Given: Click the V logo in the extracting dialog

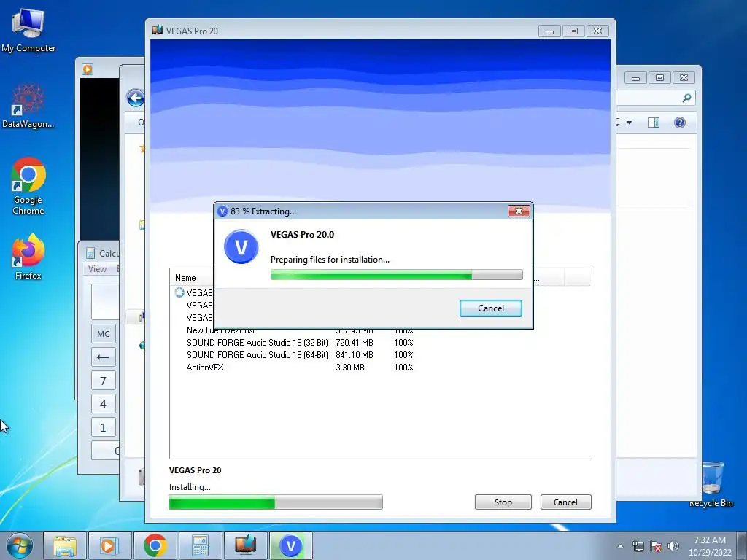Looking at the screenshot, I should click(x=241, y=246).
